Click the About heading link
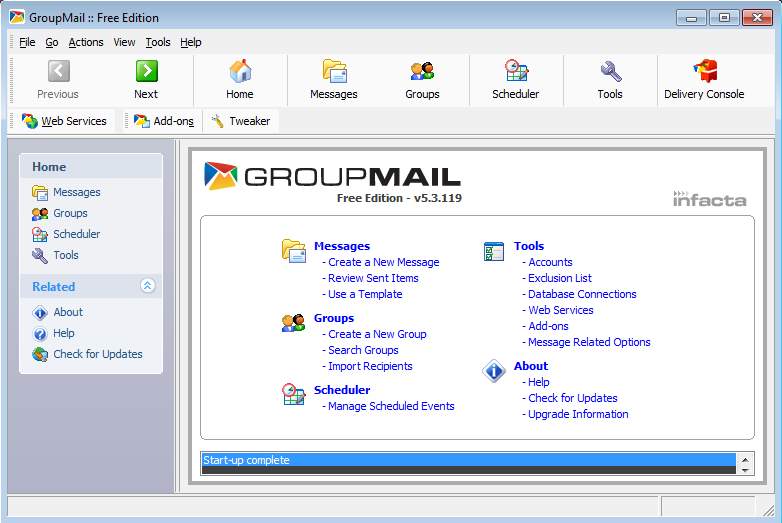The width and height of the screenshot is (782, 523). click(x=531, y=366)
